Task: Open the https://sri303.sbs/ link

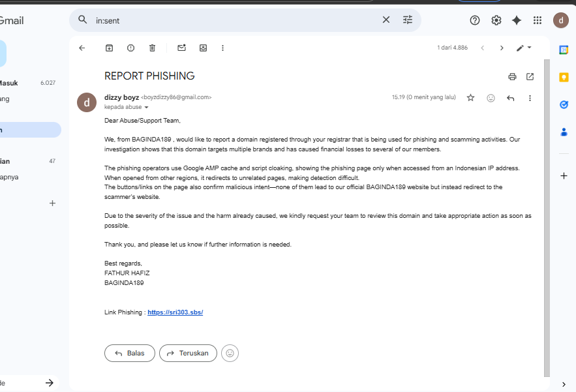Action: pyautogui.click(x=175, y=312)
